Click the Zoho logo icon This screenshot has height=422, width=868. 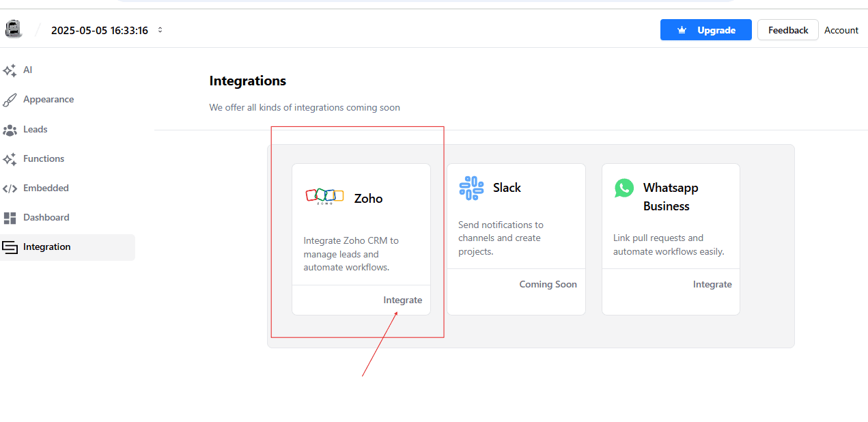[x=324, y=197]
